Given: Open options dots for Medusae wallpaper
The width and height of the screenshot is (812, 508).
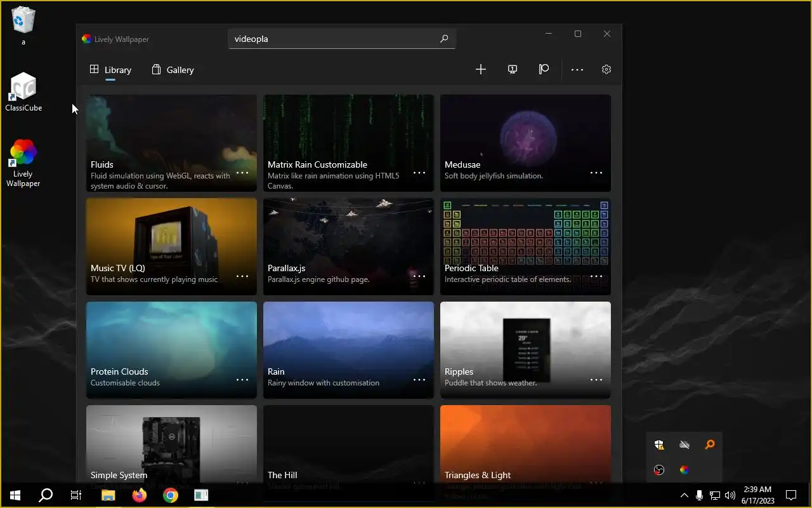Looking at the screenshot, I should point(596,173).
